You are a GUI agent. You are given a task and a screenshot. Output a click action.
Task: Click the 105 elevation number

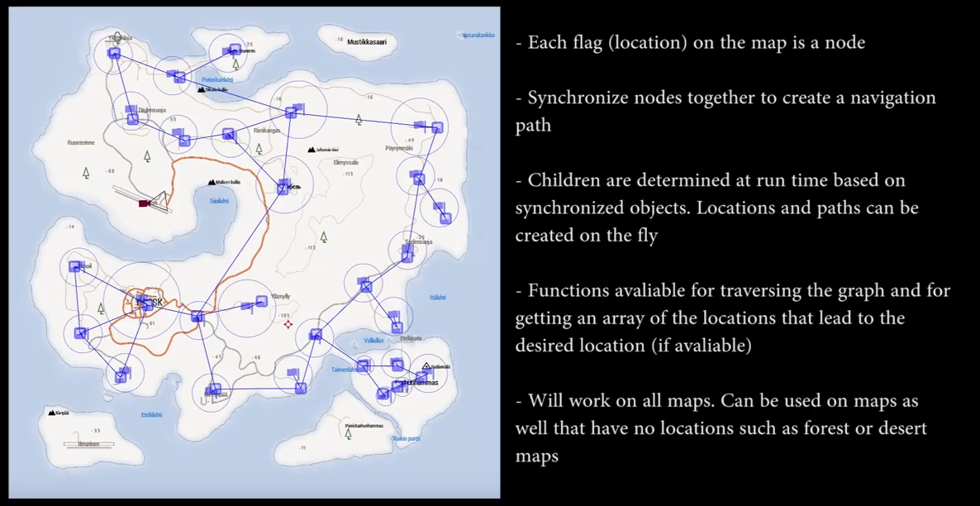pyautogui.click(x=285, y=315)
